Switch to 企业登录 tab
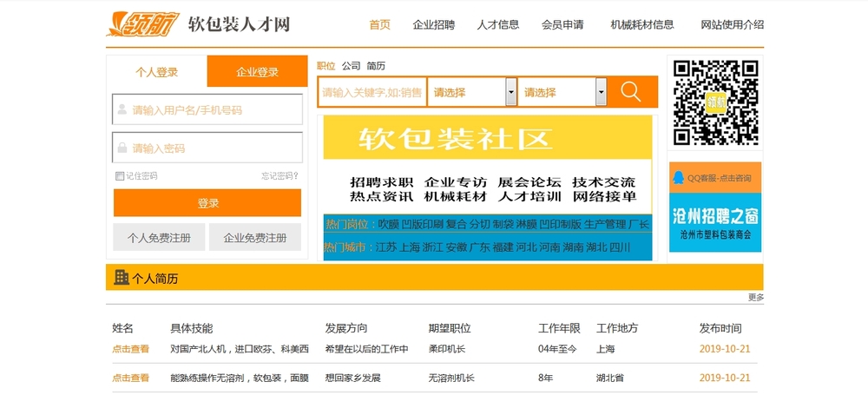This screenshot has height=395, width=868. (x=258, y=71)
